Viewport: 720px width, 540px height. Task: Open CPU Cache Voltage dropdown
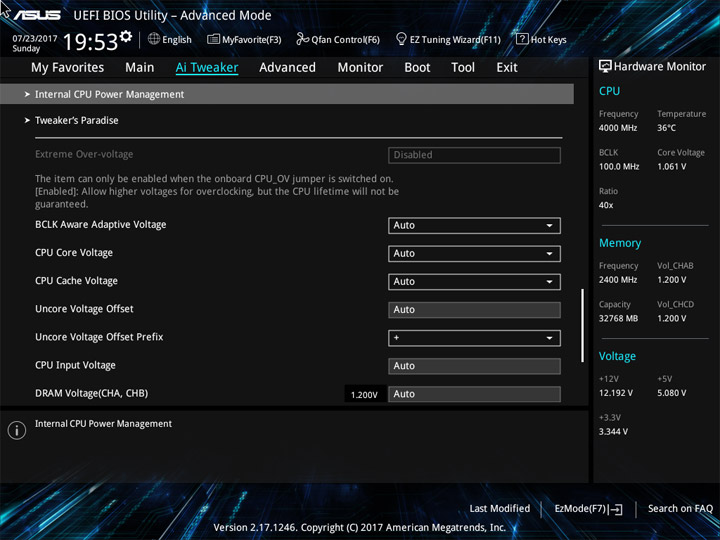[x=474, y=281]
